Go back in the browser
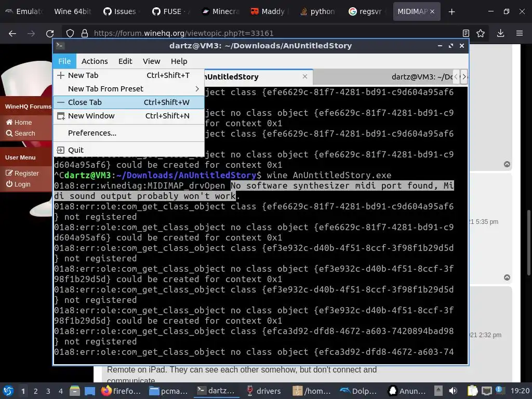Image resolution: width=532 pixels, height=399 pixels. pyautogui.click(x=12, y=33)
